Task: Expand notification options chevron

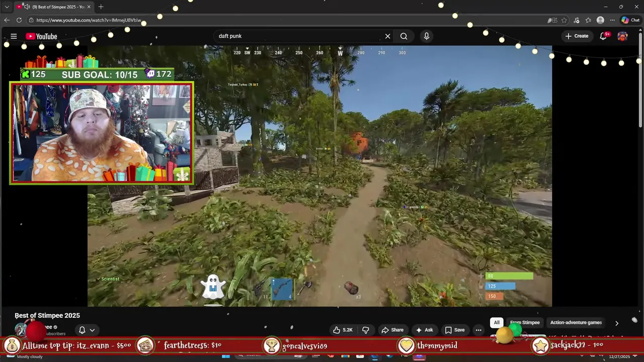Action: (92, 330)
